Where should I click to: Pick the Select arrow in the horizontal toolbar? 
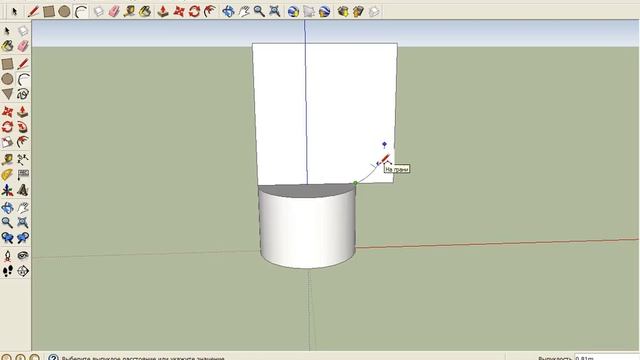point(15,11)
